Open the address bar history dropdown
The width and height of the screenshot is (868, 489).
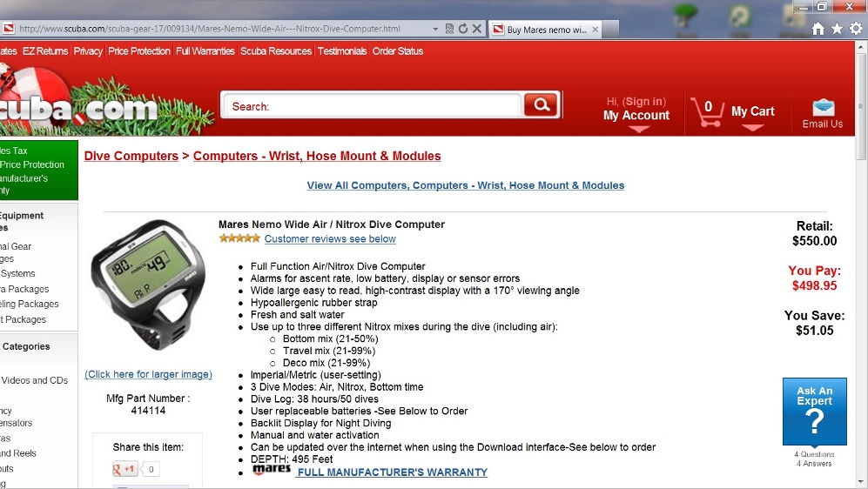click(435, 29)
